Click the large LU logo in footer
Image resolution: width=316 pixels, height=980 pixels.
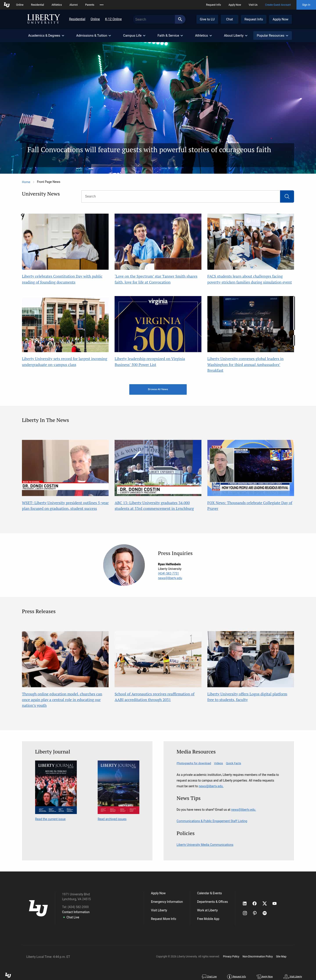(x=38, y=908)
